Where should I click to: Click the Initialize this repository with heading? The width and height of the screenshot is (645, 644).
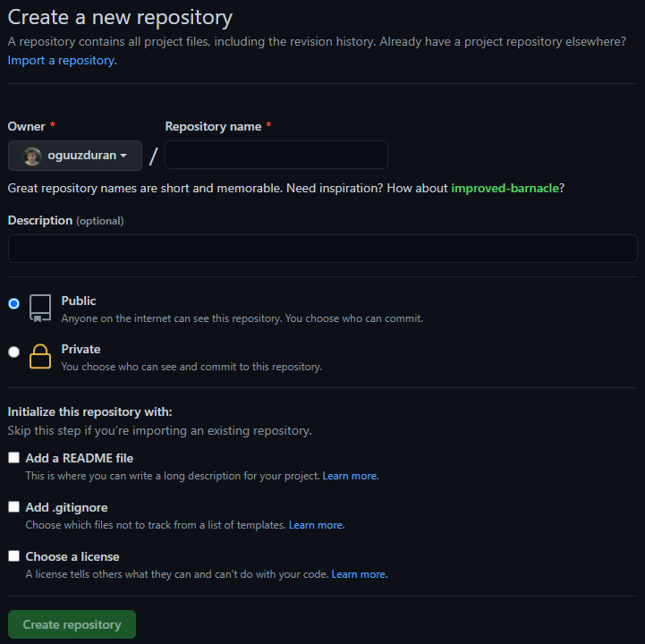coord(90,411)
